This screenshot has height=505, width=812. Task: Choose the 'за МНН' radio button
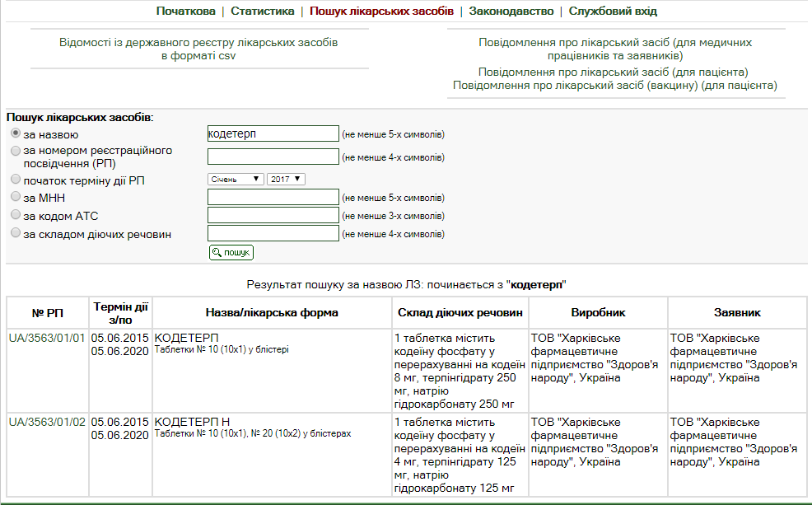tap(16, 197)
